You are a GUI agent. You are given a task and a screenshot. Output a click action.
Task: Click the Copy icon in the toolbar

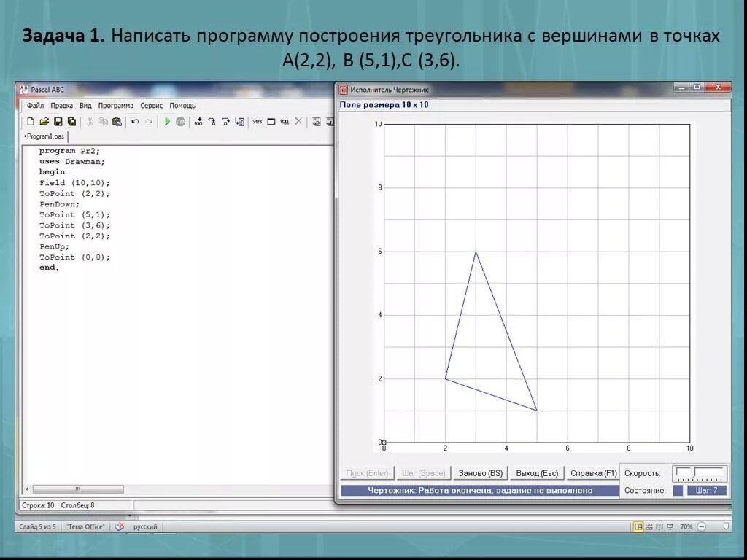point(103,122)
